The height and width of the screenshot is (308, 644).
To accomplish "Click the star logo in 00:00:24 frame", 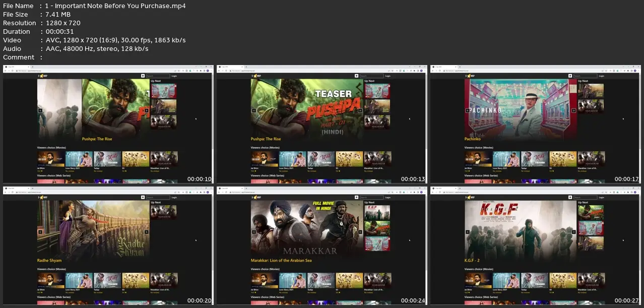I will [255, 198].
